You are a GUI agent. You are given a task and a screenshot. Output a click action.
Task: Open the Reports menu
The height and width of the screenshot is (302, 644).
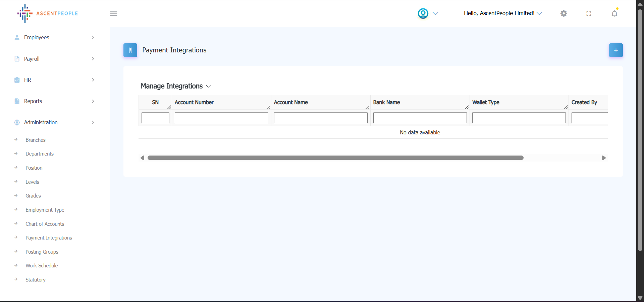(x=33, y=101)
